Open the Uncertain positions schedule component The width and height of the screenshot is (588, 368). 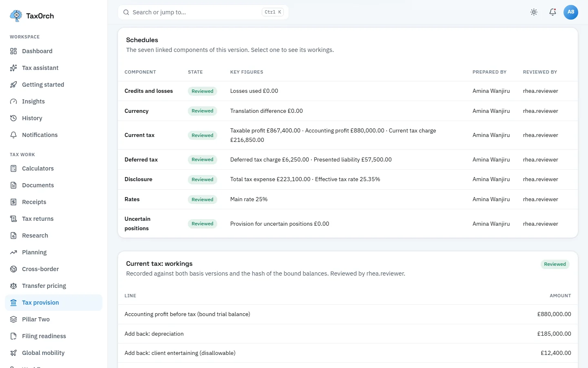coord(137,224)
